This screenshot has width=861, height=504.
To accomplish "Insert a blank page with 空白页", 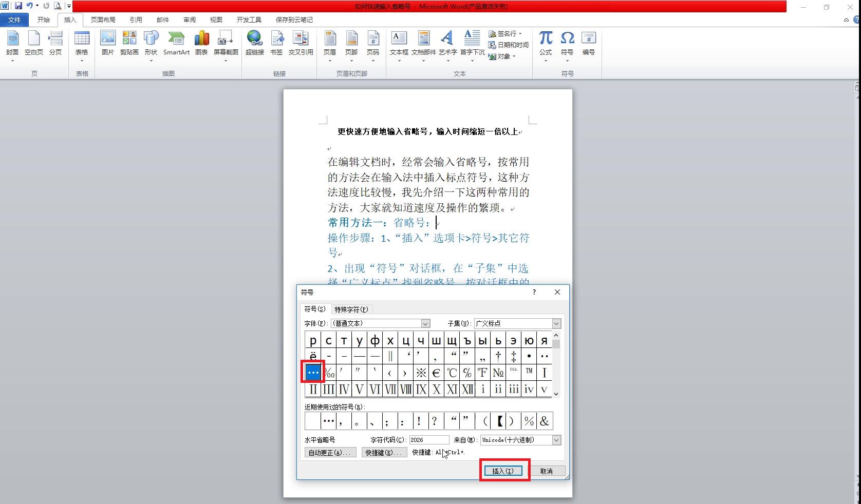I will coord(34,44).
